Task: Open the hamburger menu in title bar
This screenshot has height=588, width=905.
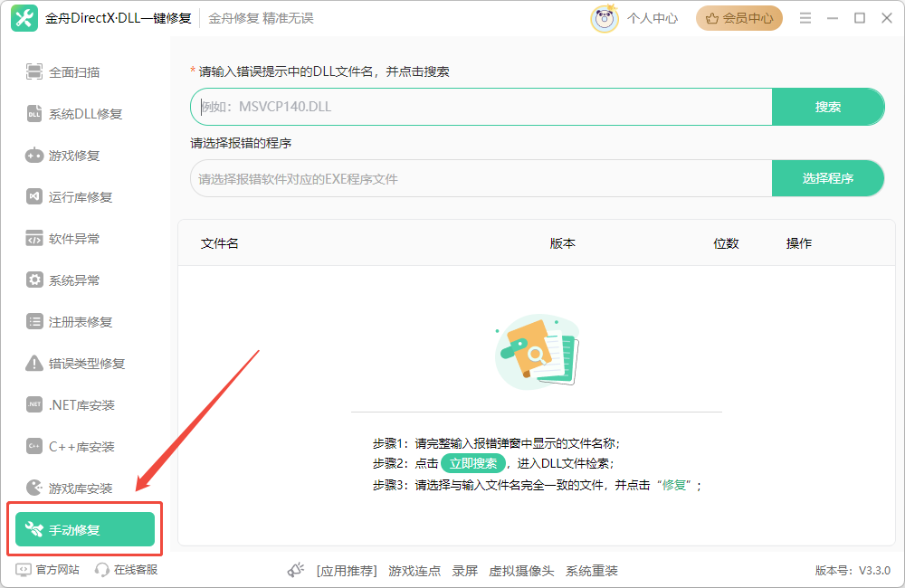Action: (x=805, y=18)
